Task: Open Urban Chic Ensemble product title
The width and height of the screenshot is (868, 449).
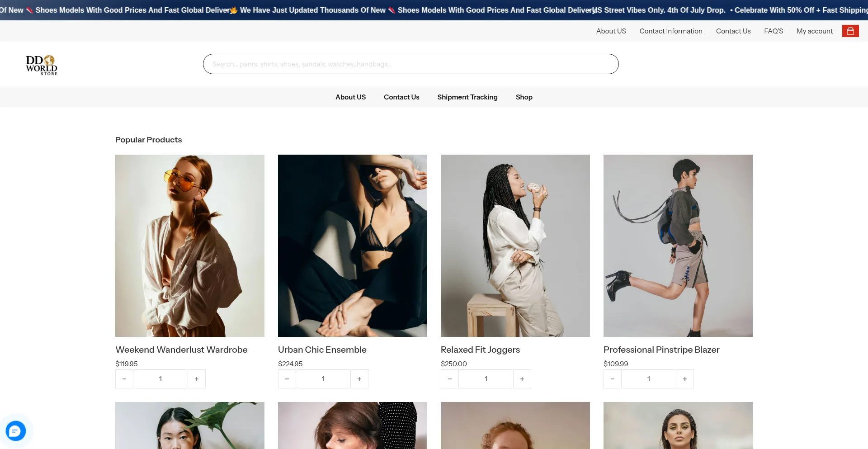Action: (322, 350)
